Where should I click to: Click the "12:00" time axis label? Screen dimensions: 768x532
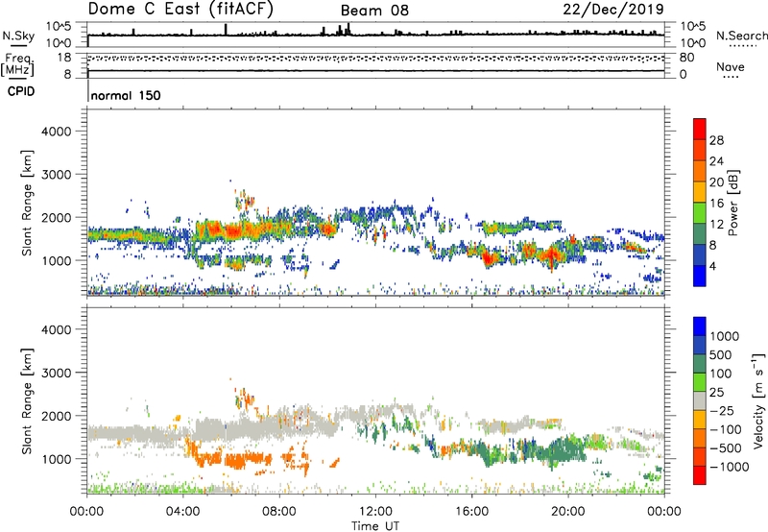375,512
